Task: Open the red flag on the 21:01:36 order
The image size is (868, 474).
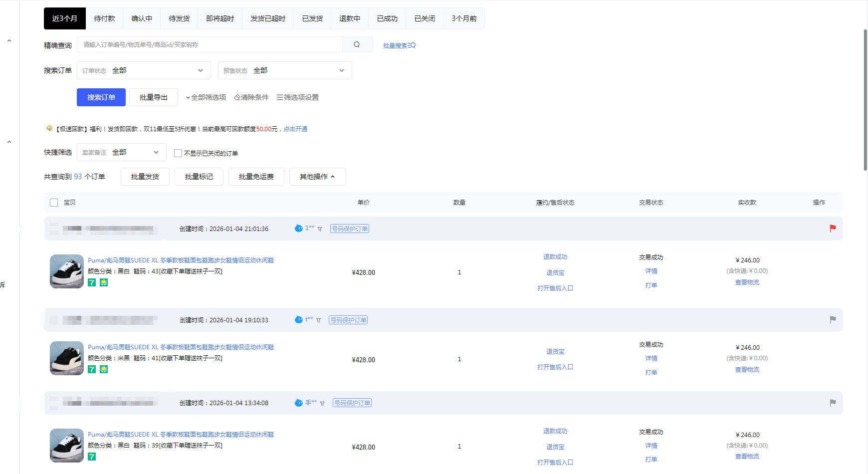Action: [x=833, y=228]
